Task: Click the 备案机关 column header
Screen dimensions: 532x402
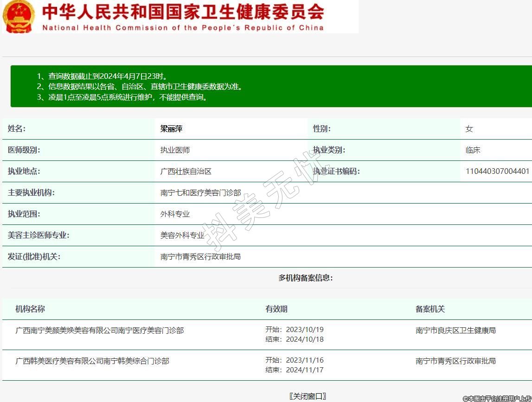Action: 430,309
